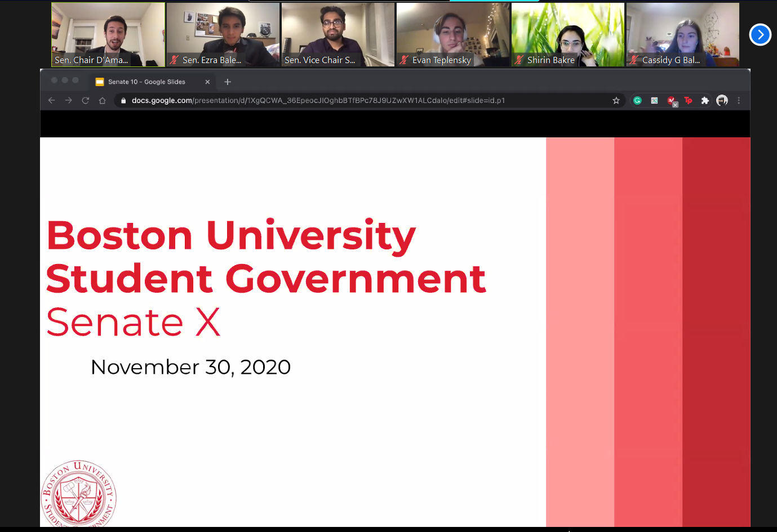Open the picture extension icon

click(x=654, y=100)
